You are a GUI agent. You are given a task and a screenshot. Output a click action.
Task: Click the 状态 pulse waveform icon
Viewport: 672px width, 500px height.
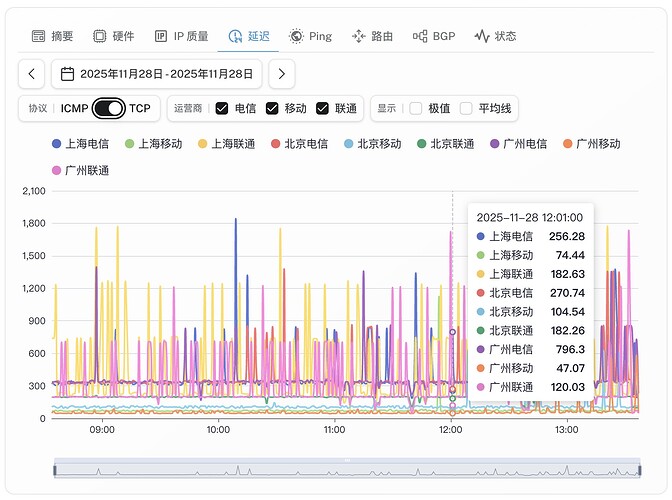(x=482, y=36)
